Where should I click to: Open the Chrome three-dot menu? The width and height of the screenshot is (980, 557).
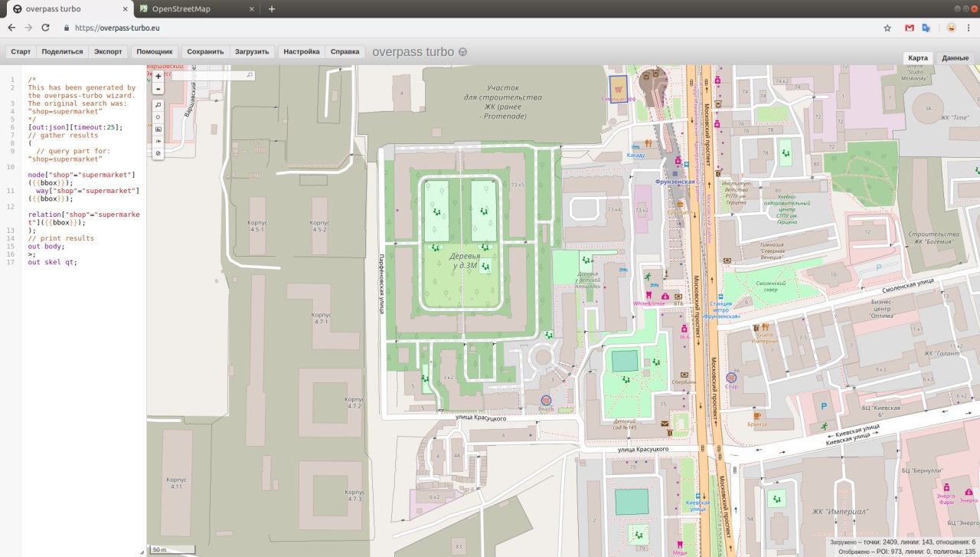pyautogui.click(x=970, y=28)
